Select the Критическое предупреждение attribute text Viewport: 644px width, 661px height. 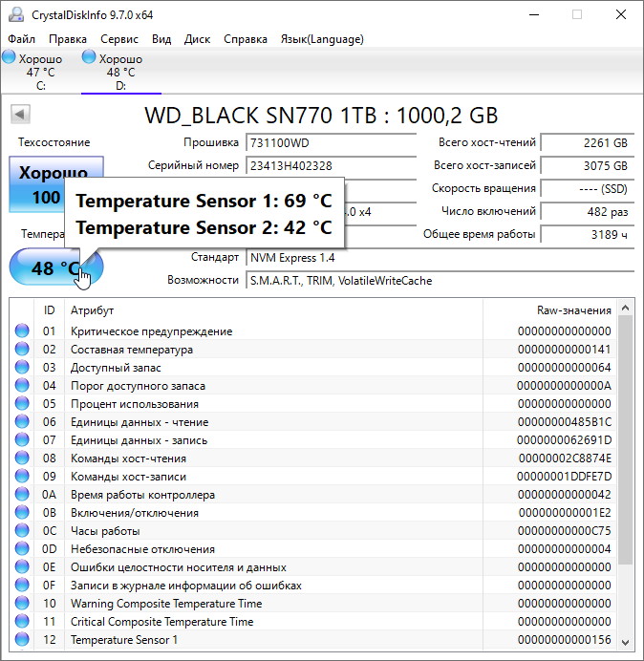151,331
